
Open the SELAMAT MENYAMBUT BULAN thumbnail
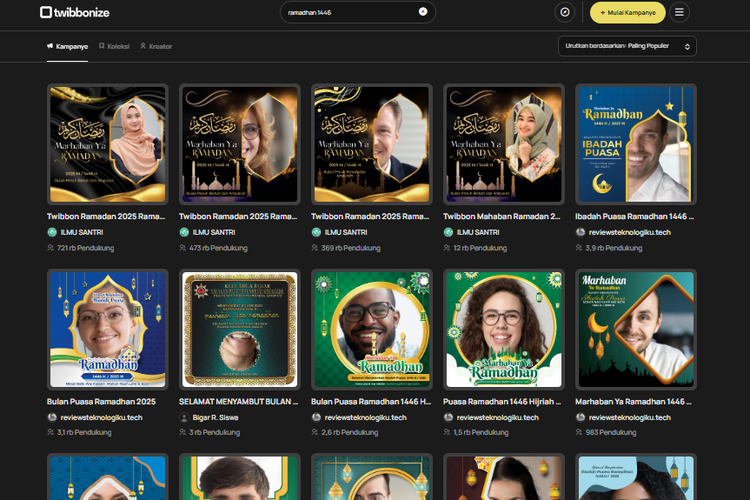point(240,329)
